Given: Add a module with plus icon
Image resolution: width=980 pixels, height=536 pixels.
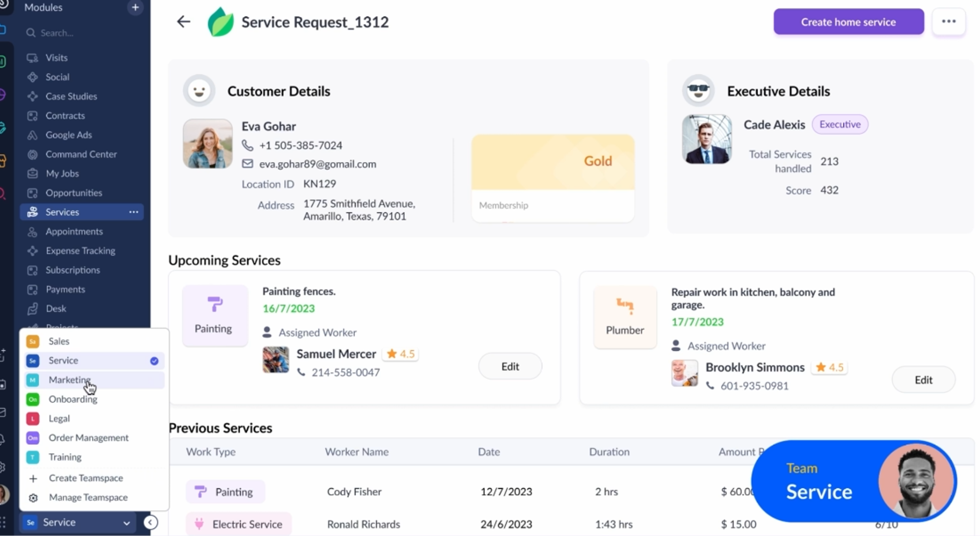Looking at the screenshot, I should pos(135,7).
